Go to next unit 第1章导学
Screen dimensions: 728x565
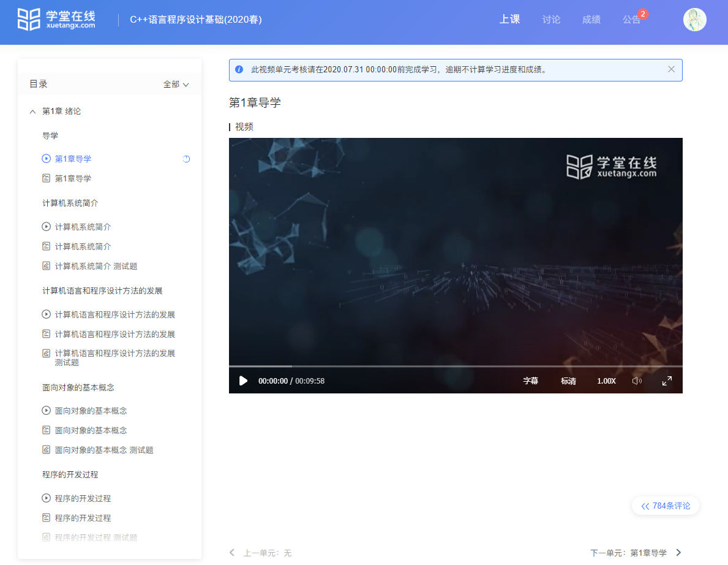click(636, 553)
